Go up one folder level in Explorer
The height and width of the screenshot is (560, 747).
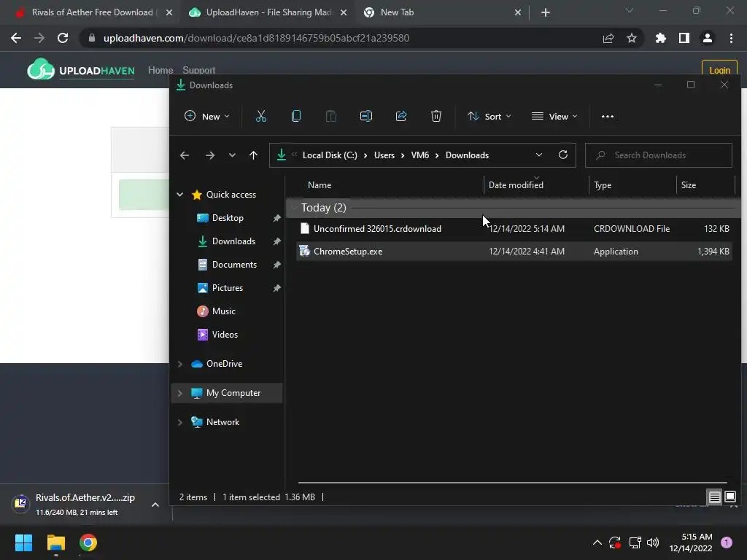(253, 155)
